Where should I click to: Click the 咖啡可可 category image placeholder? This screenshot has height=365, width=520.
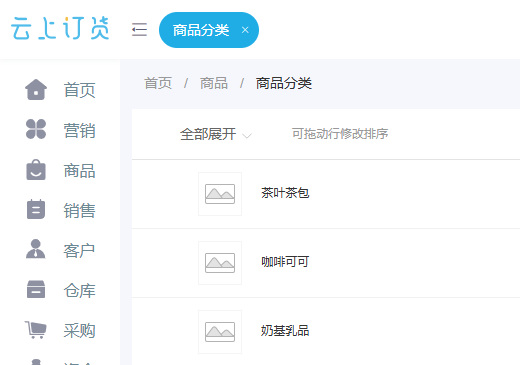pyautogui.click(x=220, y=263)
